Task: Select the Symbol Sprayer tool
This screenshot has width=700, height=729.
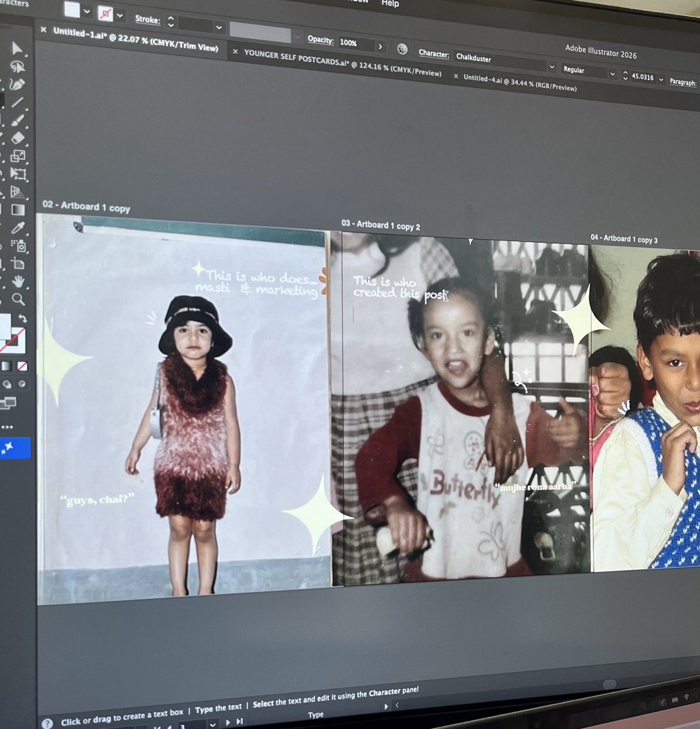Action: point(19,245)
